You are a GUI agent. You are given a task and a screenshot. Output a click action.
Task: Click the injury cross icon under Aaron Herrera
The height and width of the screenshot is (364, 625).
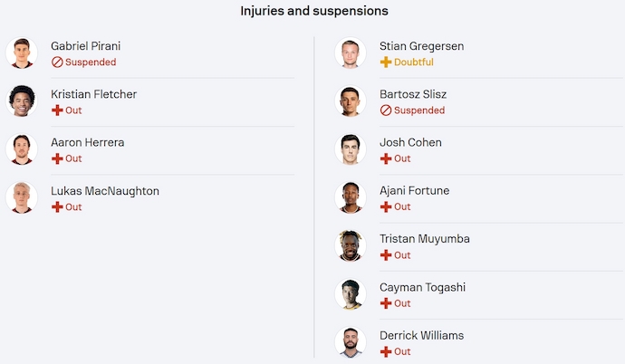pyautogui.click(x=56, y=158)
